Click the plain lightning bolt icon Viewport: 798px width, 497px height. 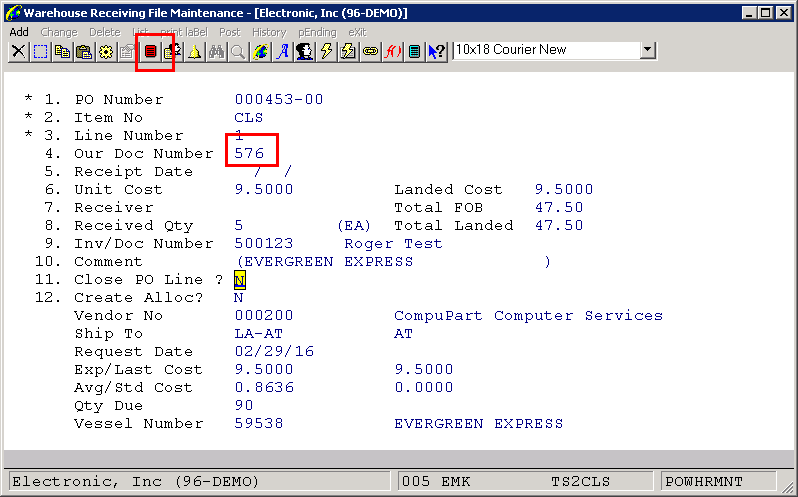326,51
